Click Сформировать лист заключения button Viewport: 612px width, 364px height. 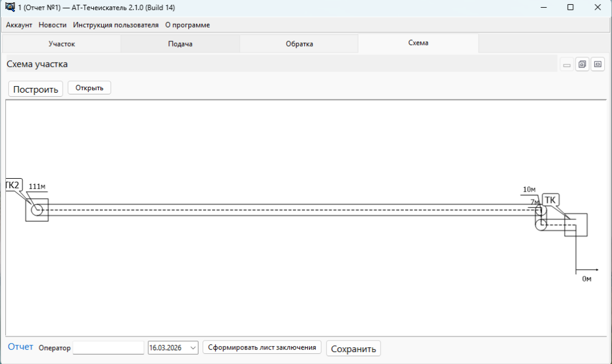click(262, 347)
